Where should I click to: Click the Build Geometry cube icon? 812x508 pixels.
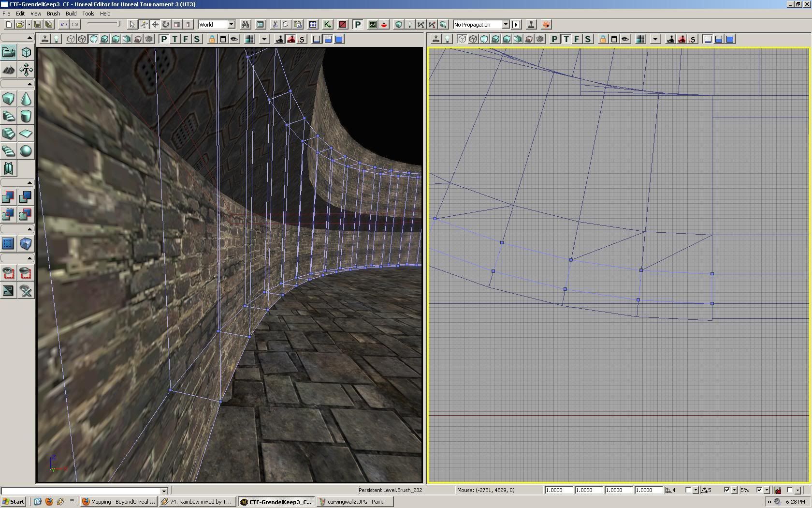pos(398,25)
